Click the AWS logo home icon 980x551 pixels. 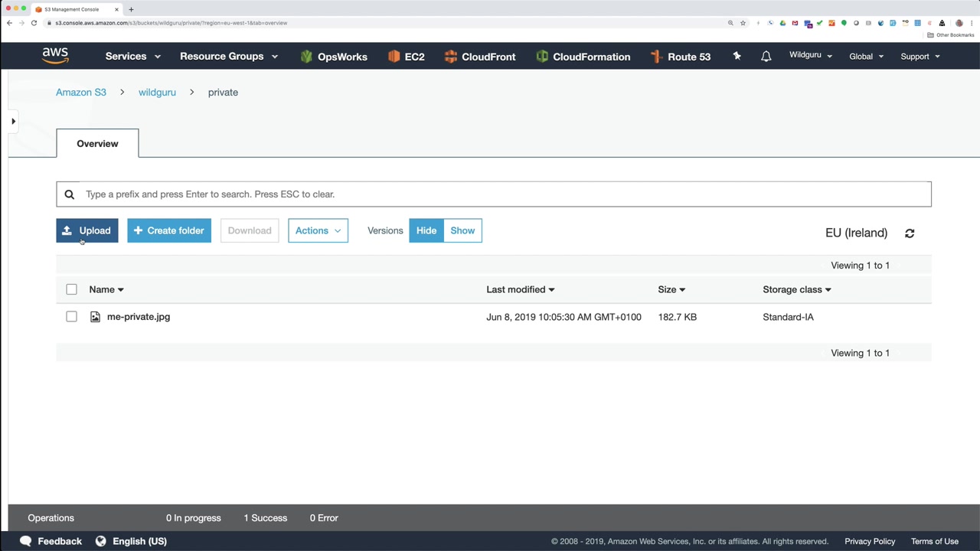(55, 56)
